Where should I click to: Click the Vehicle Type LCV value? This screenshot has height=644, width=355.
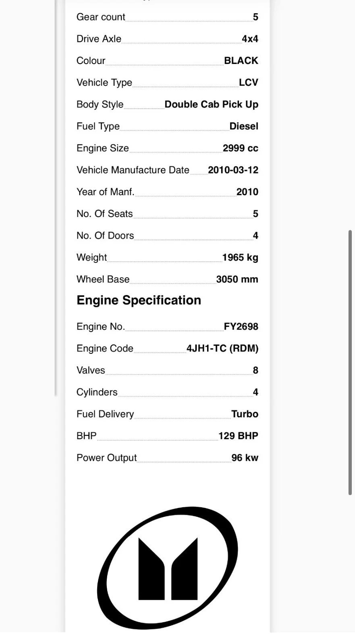point(248,83)
